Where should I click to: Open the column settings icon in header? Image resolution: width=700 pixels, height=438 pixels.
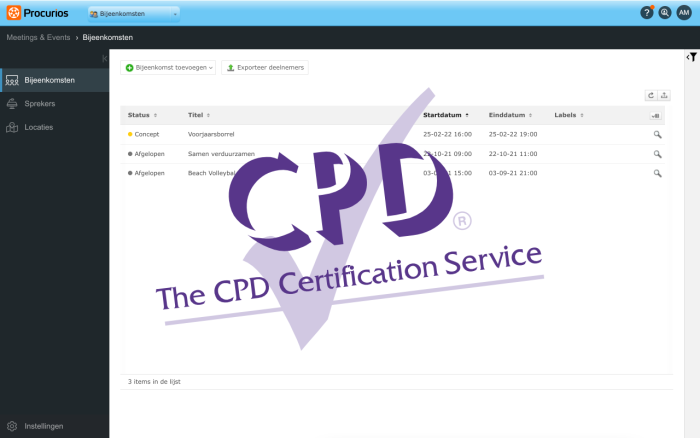[x=655, y=116]
